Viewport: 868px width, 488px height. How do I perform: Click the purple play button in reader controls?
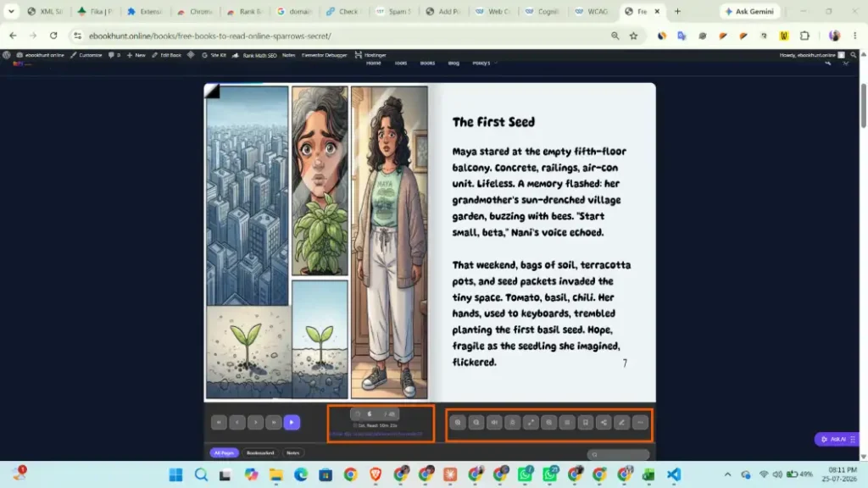[x=292, y=422]
